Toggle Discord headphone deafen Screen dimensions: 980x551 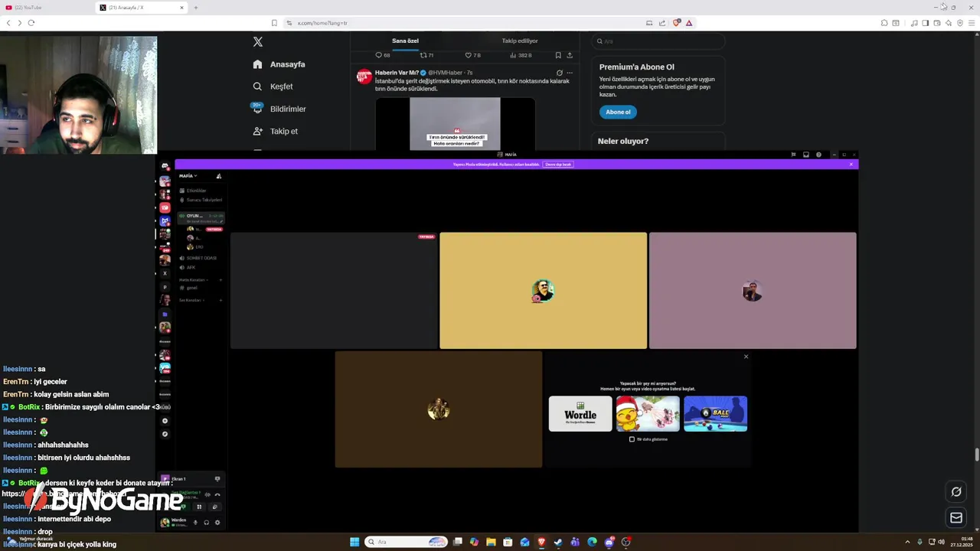click(x=206, y=523)
